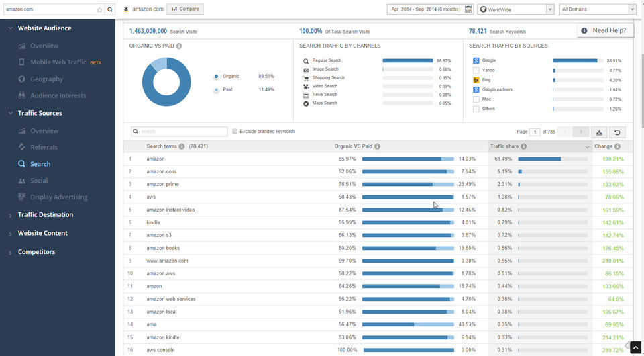
Task: Click the News Search icon
Action: 306,95
